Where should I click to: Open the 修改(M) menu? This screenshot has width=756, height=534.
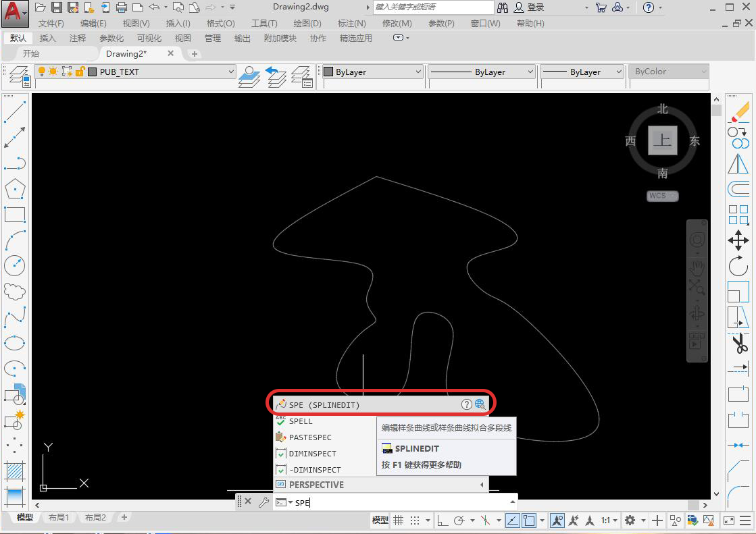pyautogui.click(x=397, y=23)
